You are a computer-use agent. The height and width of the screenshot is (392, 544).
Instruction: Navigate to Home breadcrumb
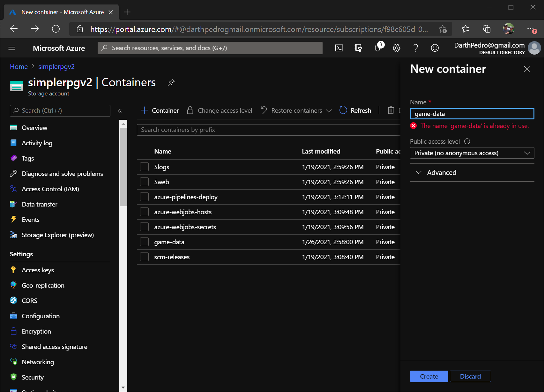click(x=19, y=66)
